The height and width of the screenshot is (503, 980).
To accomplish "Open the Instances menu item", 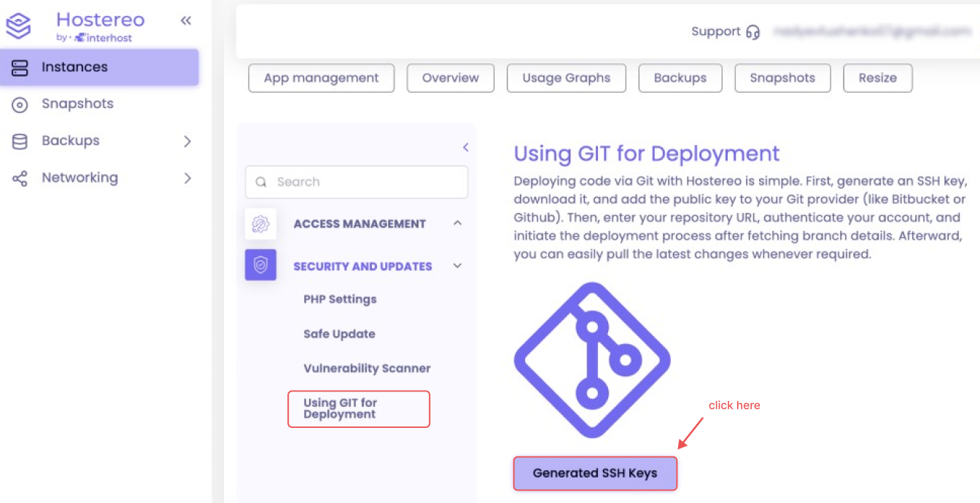I will point(99,67).
